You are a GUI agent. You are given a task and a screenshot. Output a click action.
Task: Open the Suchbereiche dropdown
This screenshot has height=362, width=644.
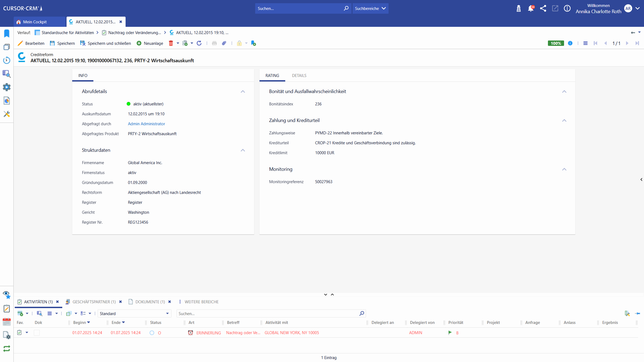tap(370, 8)
